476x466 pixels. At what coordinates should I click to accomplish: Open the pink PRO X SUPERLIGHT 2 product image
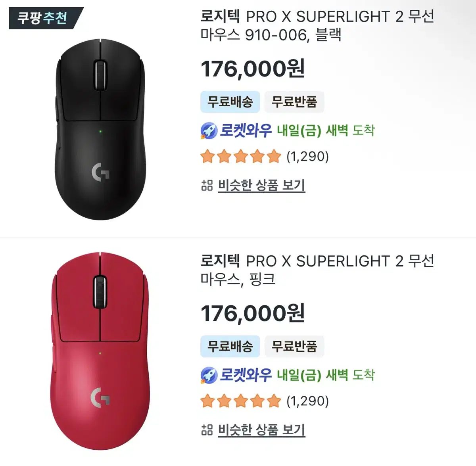(x=100, y=351)
